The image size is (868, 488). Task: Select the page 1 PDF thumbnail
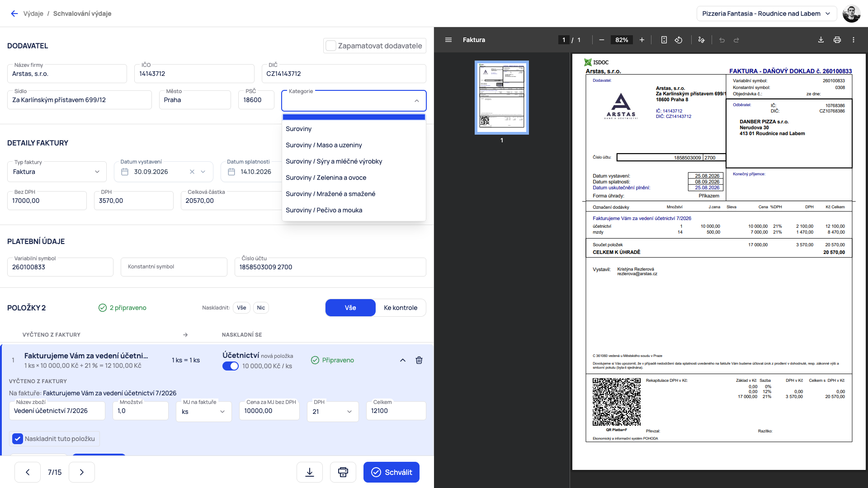coord(502,98)
